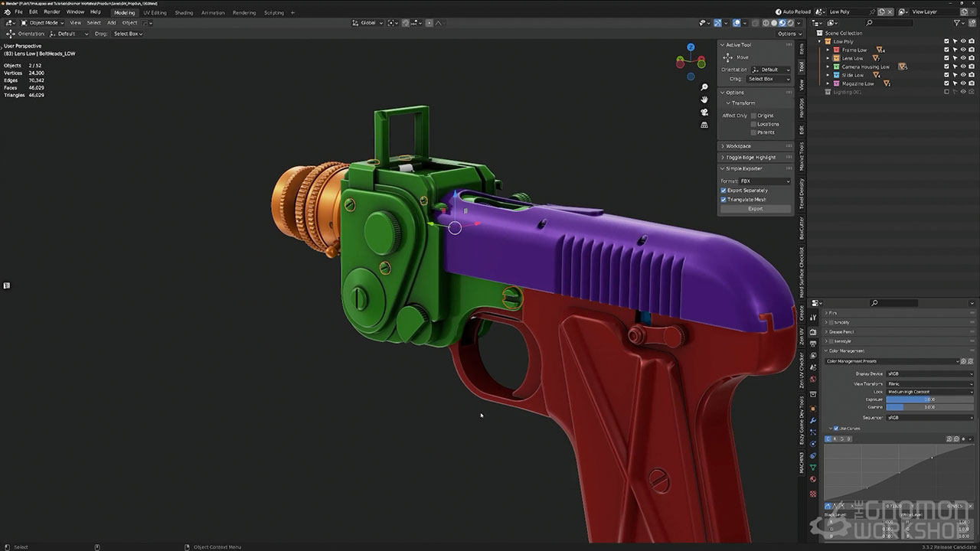Disable the Triangulate Mesh checkbox
Image resolution: width=980 pixels, height=551 pixels.
pos(724,200)
